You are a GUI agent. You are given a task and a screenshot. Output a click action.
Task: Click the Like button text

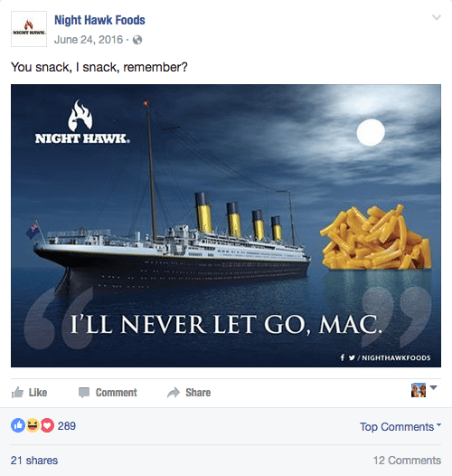point(38,393)
